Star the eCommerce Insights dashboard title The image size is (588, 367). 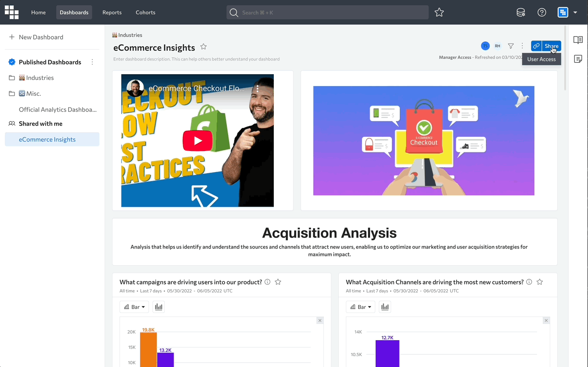click(x=203, y=47)
